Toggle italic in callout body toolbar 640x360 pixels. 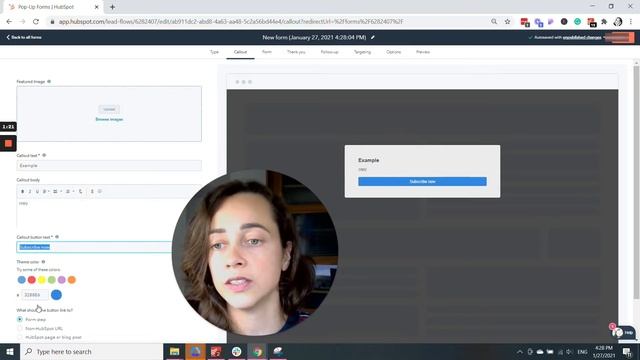click(30, 191)
